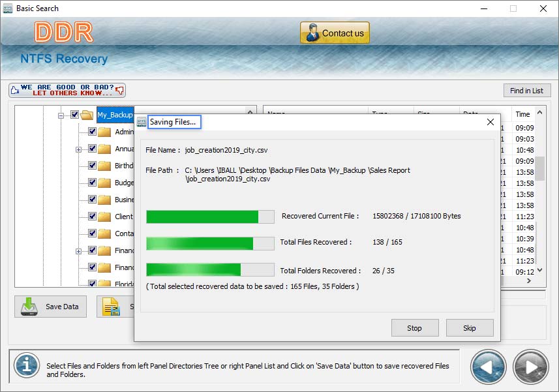Click the 09:03 time cell

524,139
